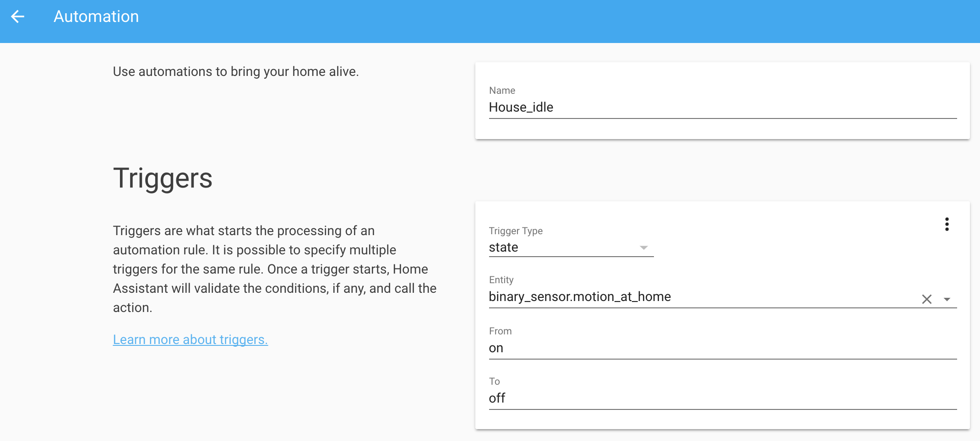Screen dimensions: 980x441
Task: Click the Name field containing House_idle
Action: click(x=722, y=108)
